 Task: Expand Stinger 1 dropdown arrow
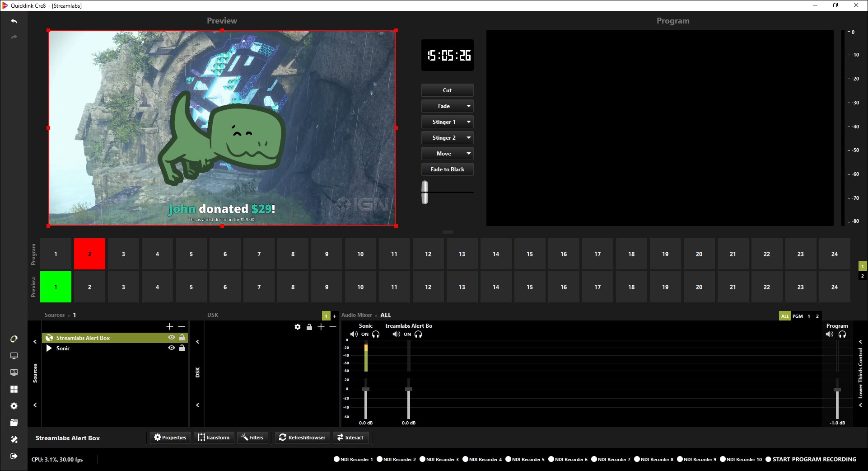point(469,122)
